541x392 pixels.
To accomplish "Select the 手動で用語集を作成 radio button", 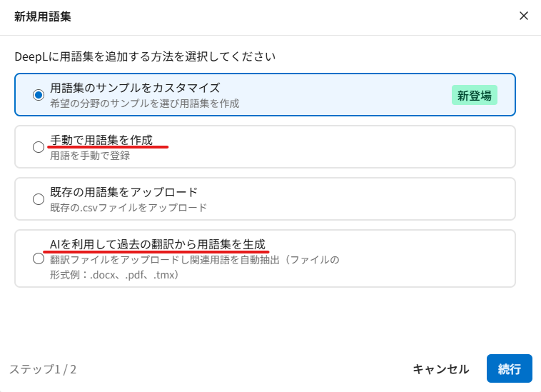I will 39,147.
